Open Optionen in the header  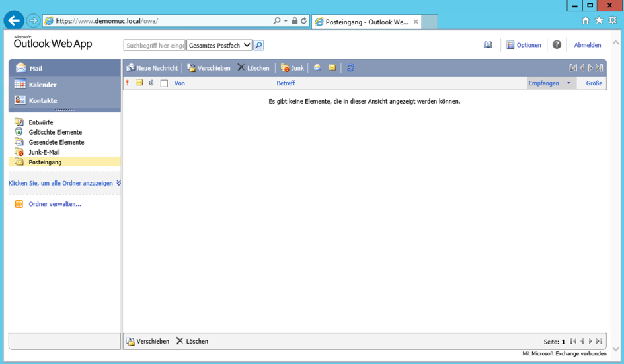524,45
